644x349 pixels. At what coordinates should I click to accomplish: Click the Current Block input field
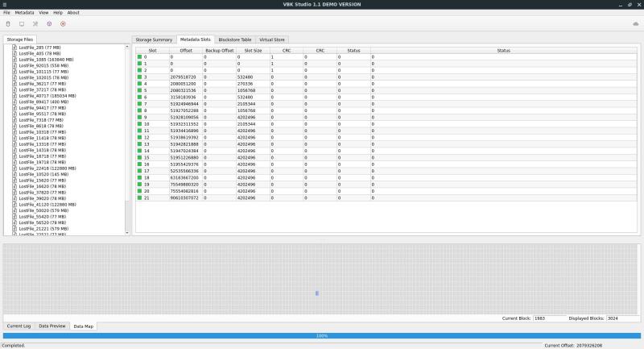pos(549,318)
